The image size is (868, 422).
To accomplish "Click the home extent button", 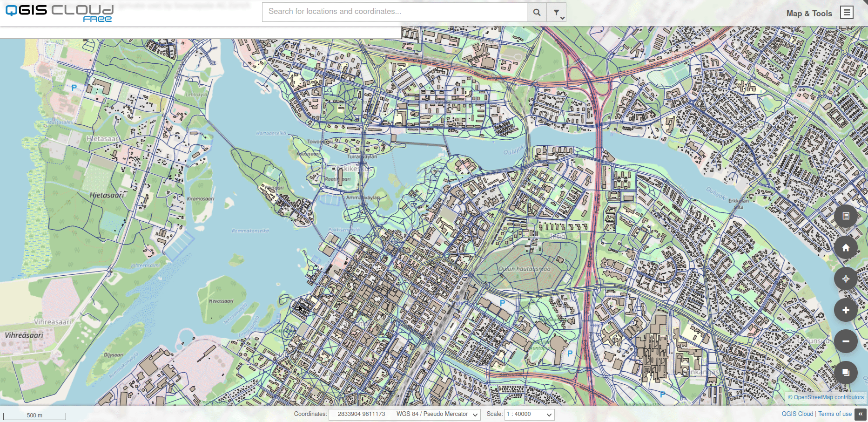I will [846, 247].
